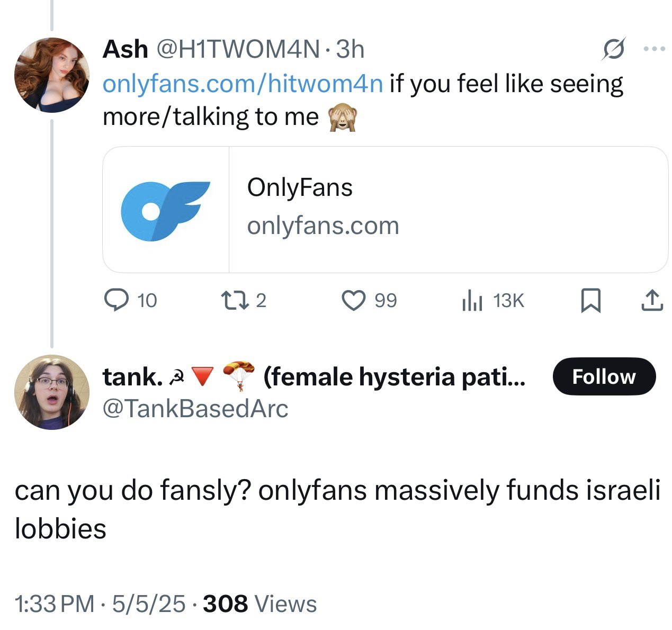Bookmark Ash's post
672x630 pixels.
590,301
